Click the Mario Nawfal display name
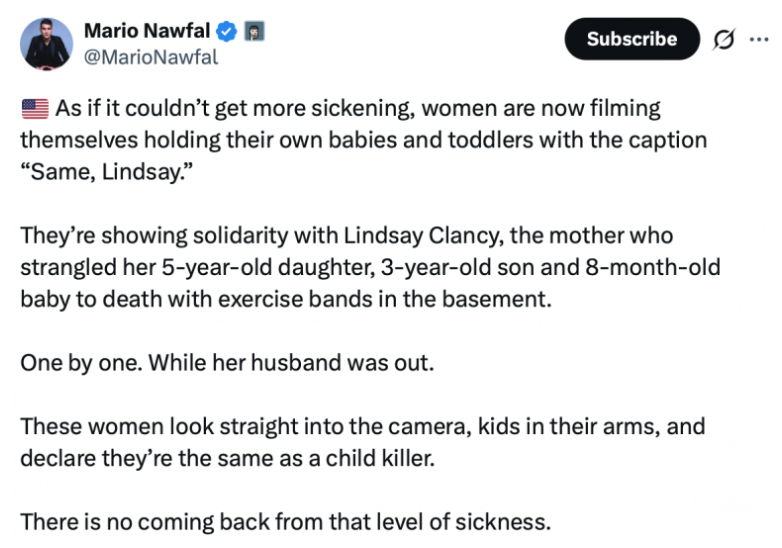 pyautogui.click(x=147, y=31)
